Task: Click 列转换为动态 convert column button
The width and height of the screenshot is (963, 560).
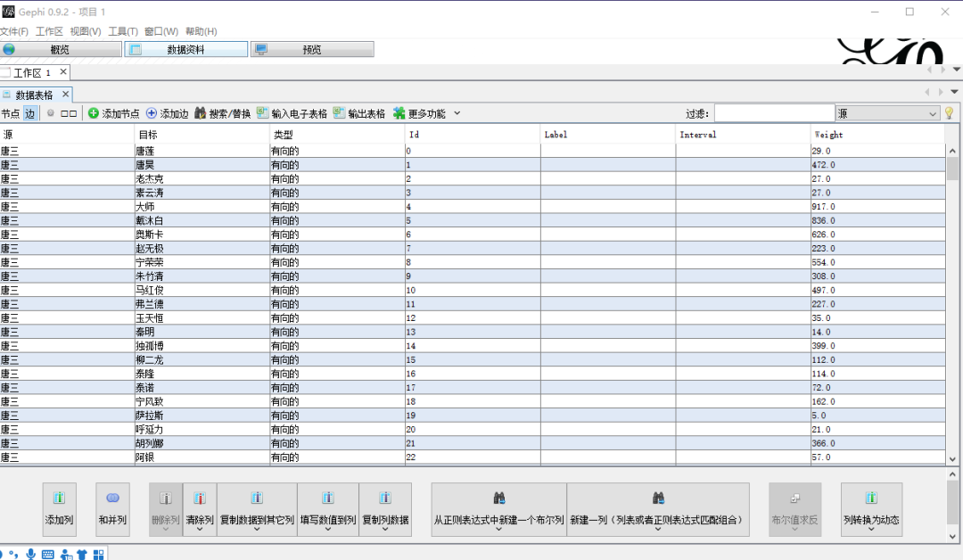Action: (x=871, y=509)
